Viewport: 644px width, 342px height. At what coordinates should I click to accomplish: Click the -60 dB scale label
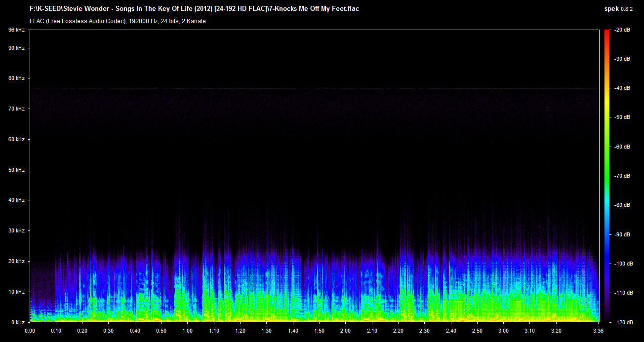pyautogui.click(x=622, y=147)
